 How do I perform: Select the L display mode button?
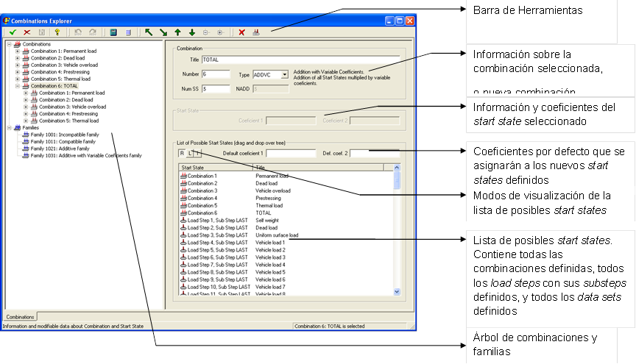pos(190,153)
